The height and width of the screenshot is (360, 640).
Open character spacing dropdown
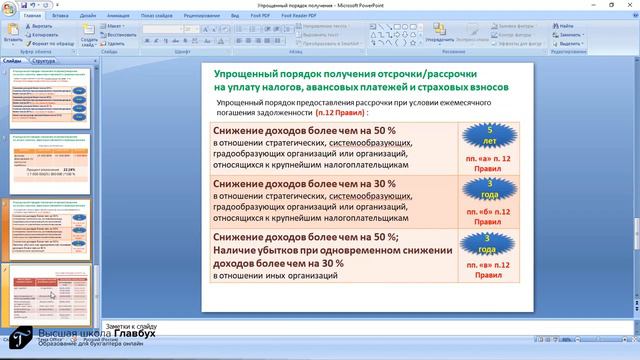(195, 41)
